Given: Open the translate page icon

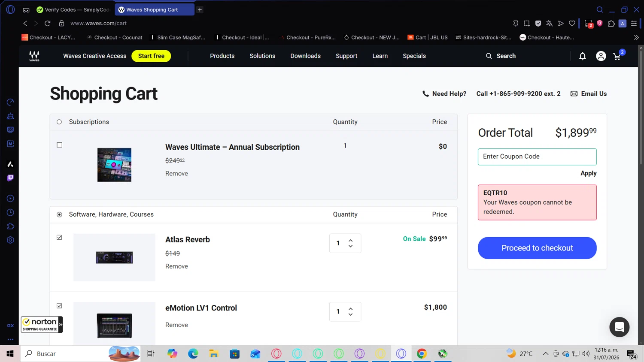Looking at the screenshot, I should 549,23.
